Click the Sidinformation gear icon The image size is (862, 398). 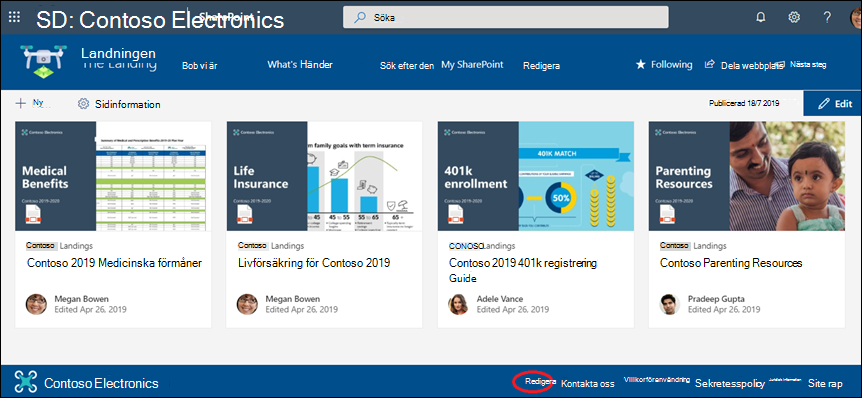[x=83, y=104]
